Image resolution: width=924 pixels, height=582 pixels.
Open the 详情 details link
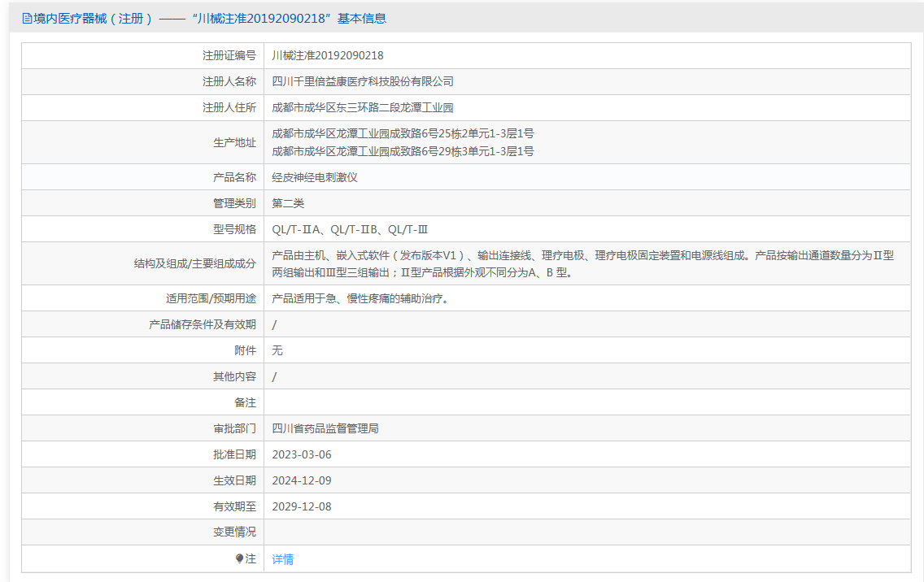[x=283, y=559]
